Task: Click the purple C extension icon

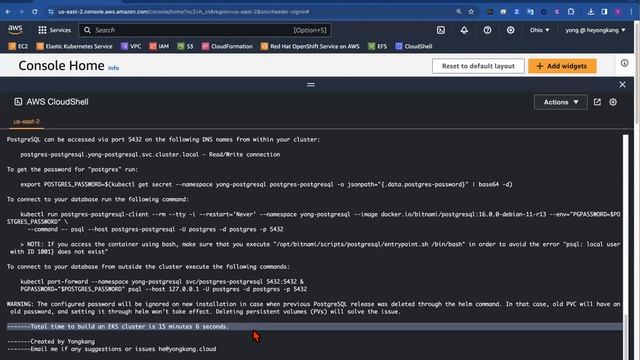Action: 557,12
